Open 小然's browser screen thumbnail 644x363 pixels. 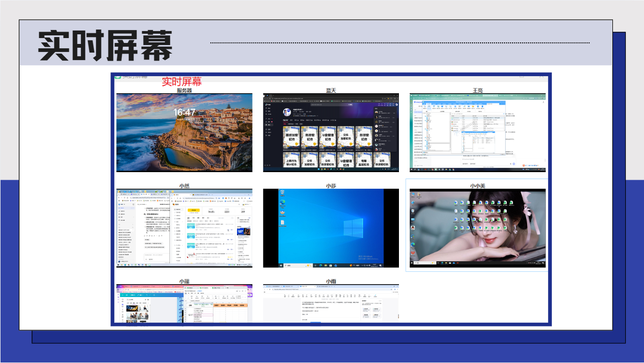(184, 228)
